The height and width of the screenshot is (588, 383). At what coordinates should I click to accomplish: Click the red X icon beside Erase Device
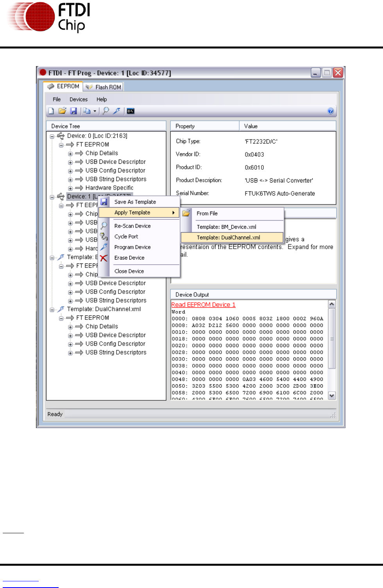click(104, 258)
